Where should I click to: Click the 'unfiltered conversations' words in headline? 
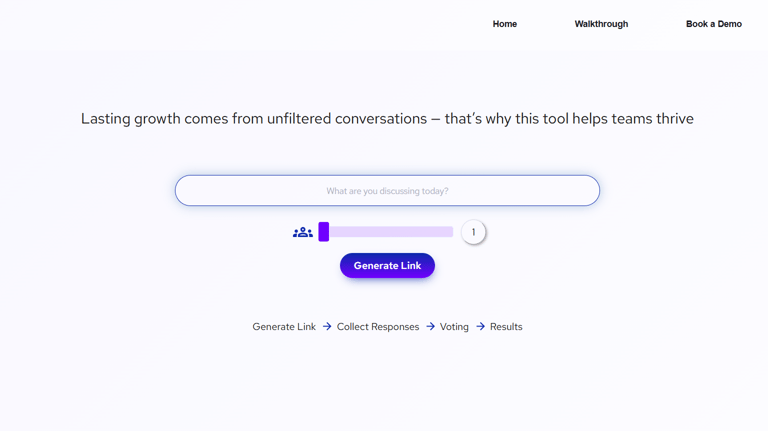(347, 119)
